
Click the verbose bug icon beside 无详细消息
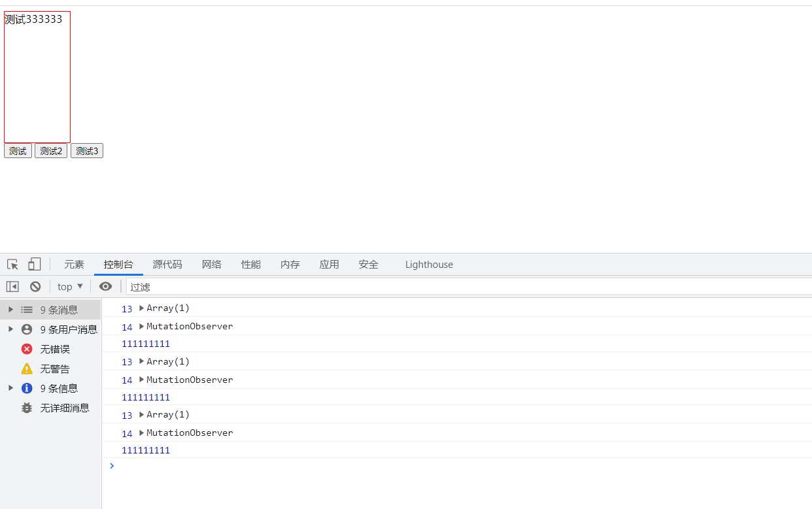pyautogui.click(x=26, y=408)
